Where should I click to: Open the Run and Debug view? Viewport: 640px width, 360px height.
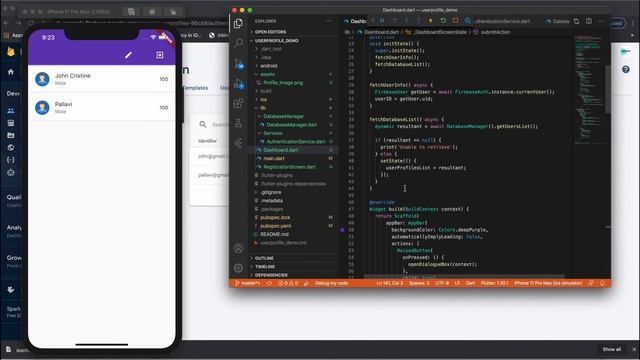click(x=239, y=84)
